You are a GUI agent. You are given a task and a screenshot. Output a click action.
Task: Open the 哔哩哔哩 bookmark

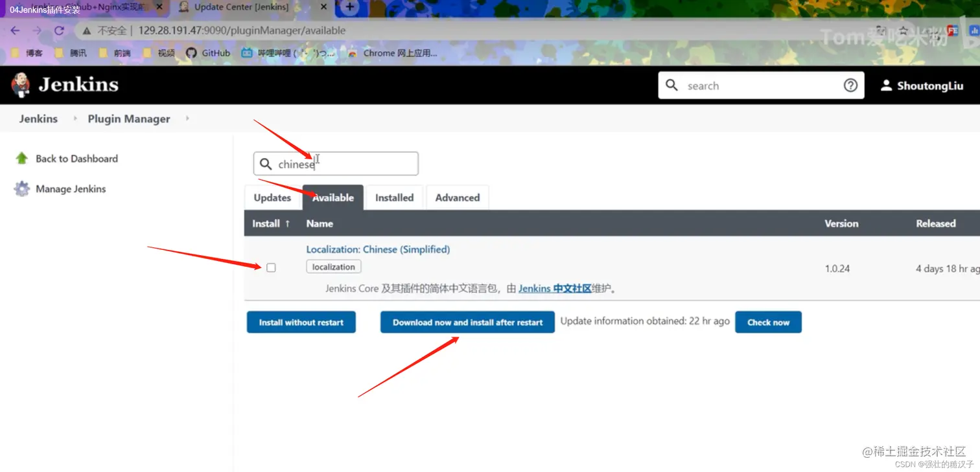(288, 53)
